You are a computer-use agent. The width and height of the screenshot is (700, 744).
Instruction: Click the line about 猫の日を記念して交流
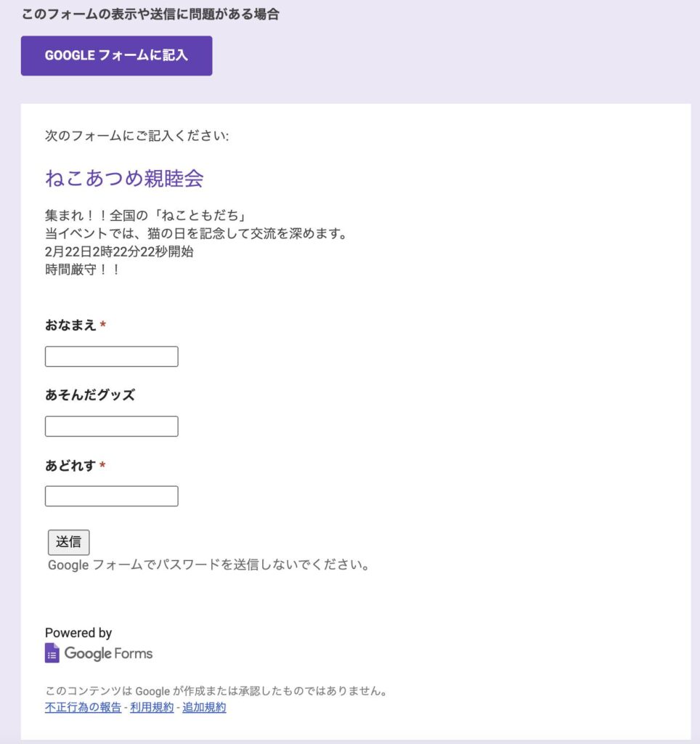coord(197,233)
